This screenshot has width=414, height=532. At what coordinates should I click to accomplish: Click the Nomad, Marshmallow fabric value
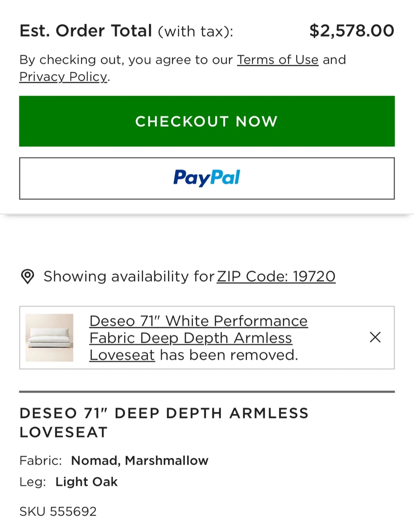coord(140,461)
